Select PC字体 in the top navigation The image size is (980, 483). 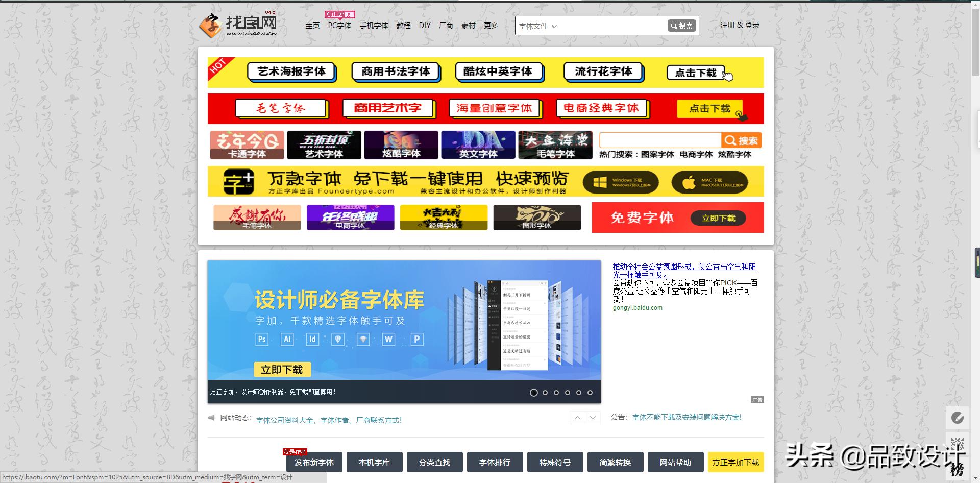[x=339, y=26]
